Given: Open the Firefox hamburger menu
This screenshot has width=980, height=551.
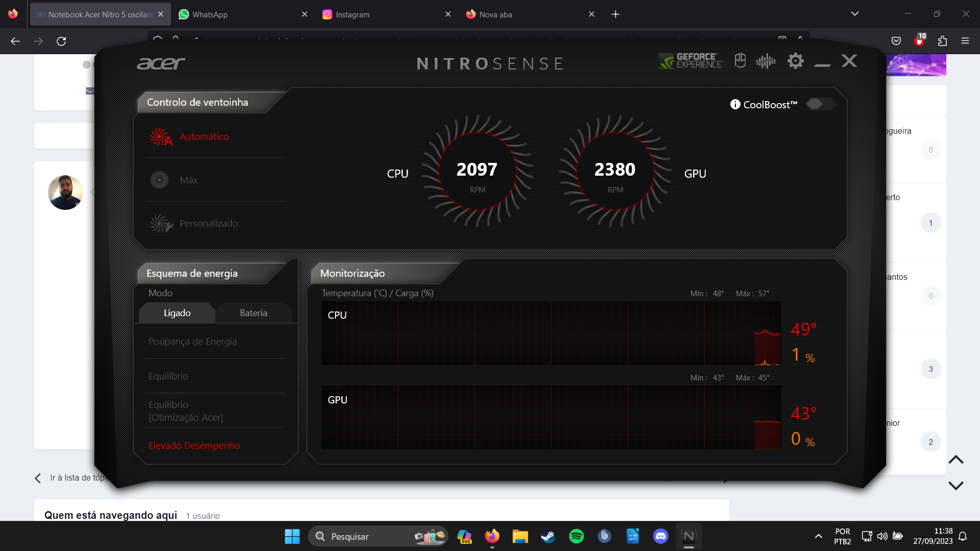Looking at the screenshot, I should point(965,41).
